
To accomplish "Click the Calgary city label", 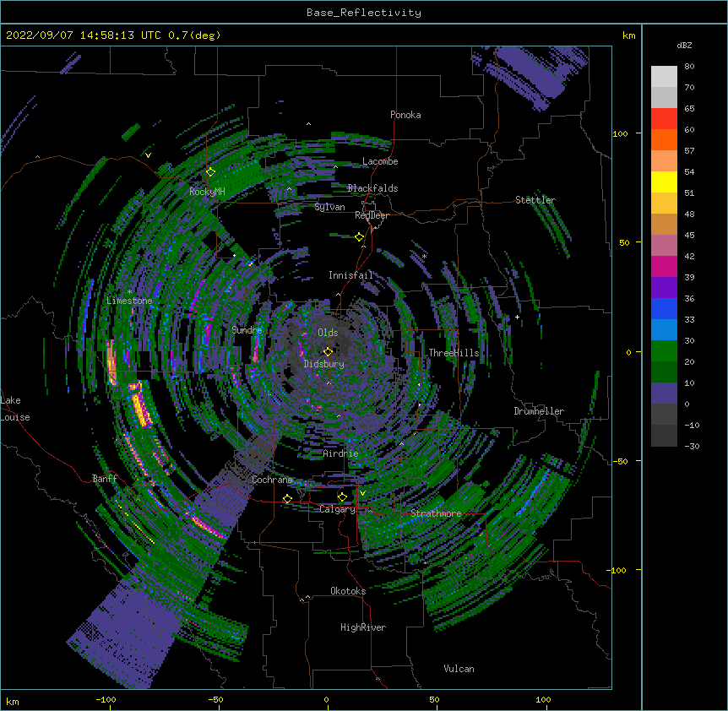I will pyautogui.click(x=338, y=509).
